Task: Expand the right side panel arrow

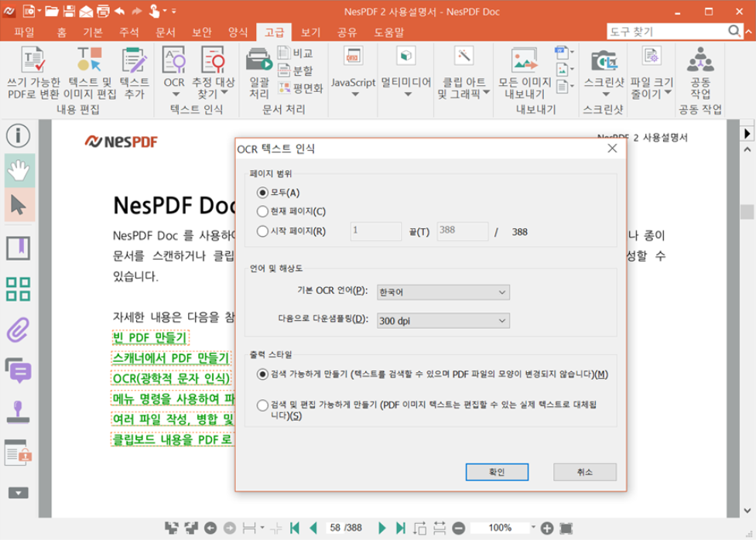Action: (747, 133)
